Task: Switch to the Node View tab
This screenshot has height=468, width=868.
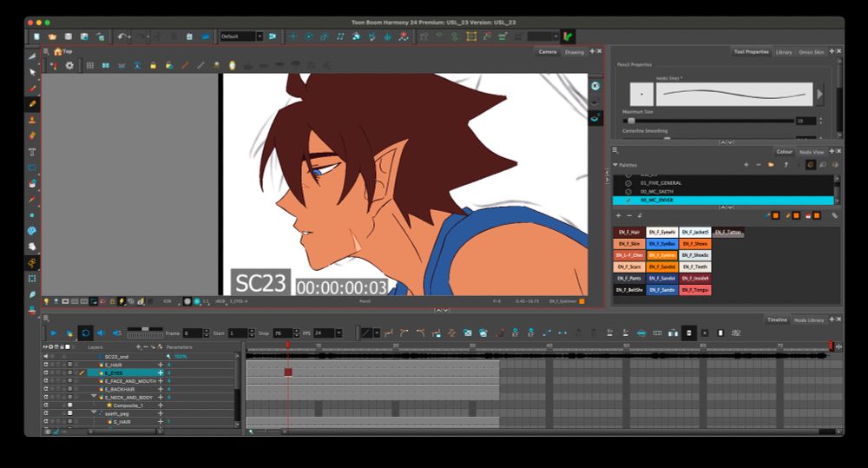Action: tap(811, 152)
